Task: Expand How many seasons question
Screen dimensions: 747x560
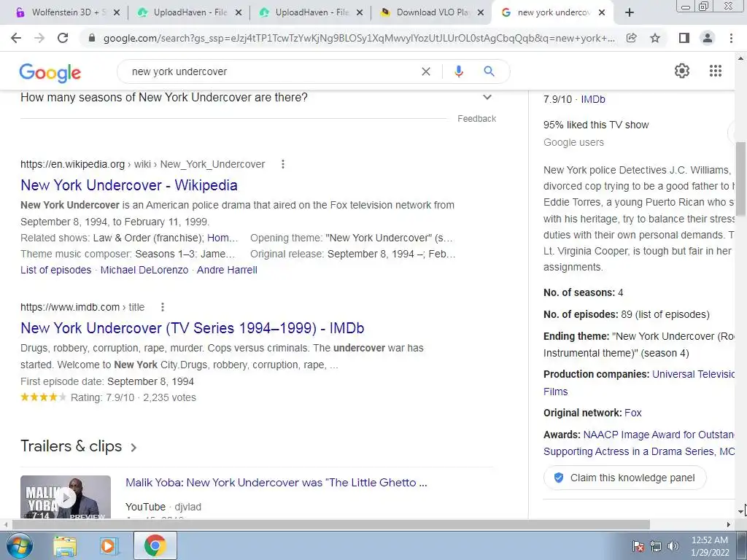Action: click(x=487, y=97)
